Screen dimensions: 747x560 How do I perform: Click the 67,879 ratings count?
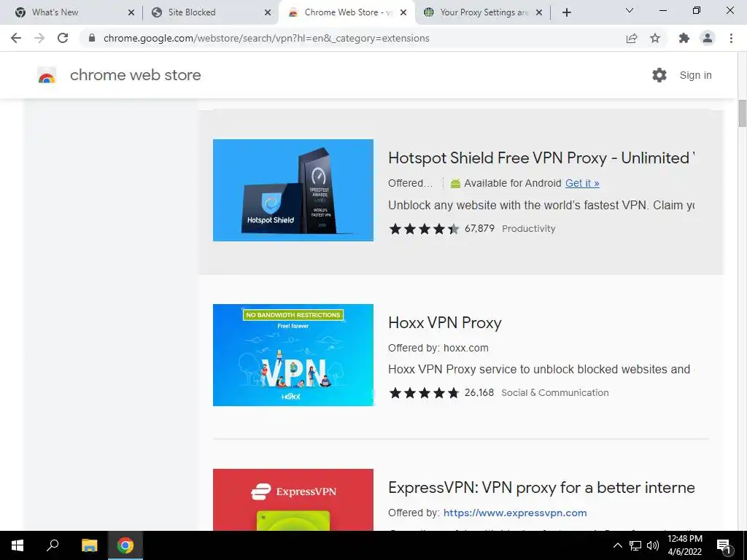click(x=479, y=228)
